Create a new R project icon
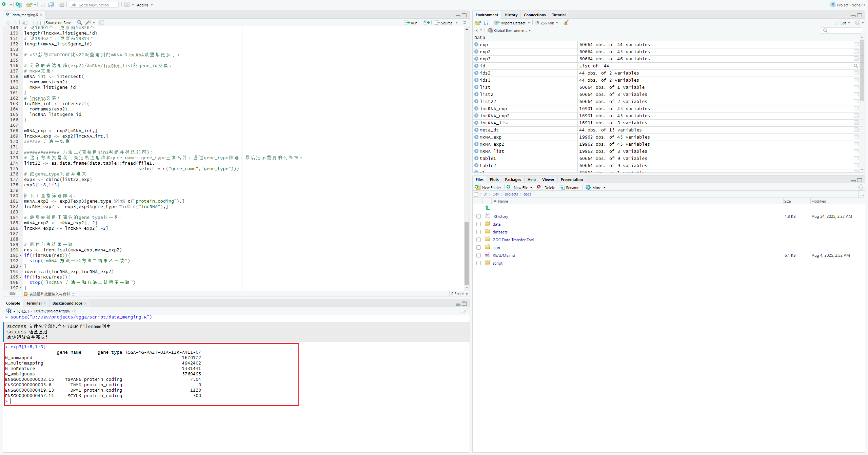868x455 pixels. tap(18, 5)
